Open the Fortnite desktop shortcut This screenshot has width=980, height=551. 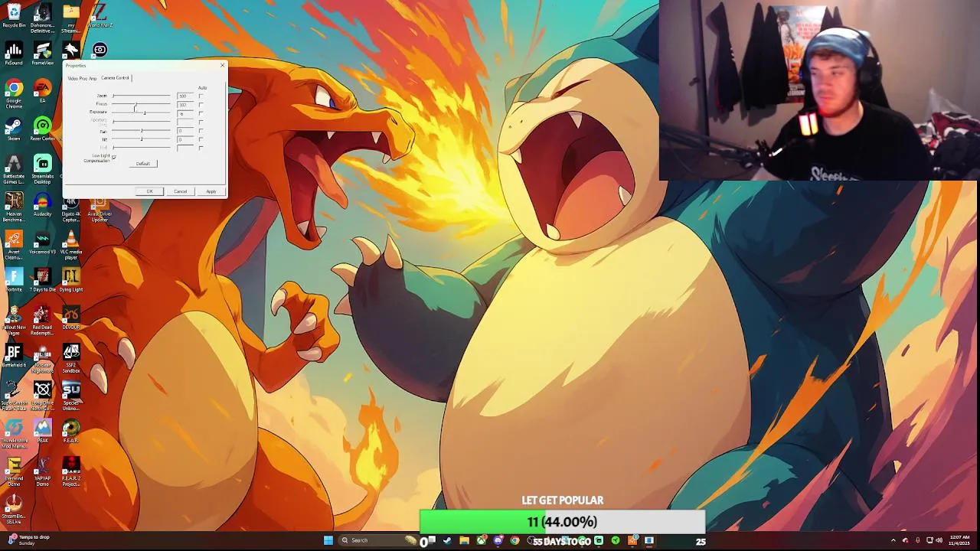tap(14, 279)
